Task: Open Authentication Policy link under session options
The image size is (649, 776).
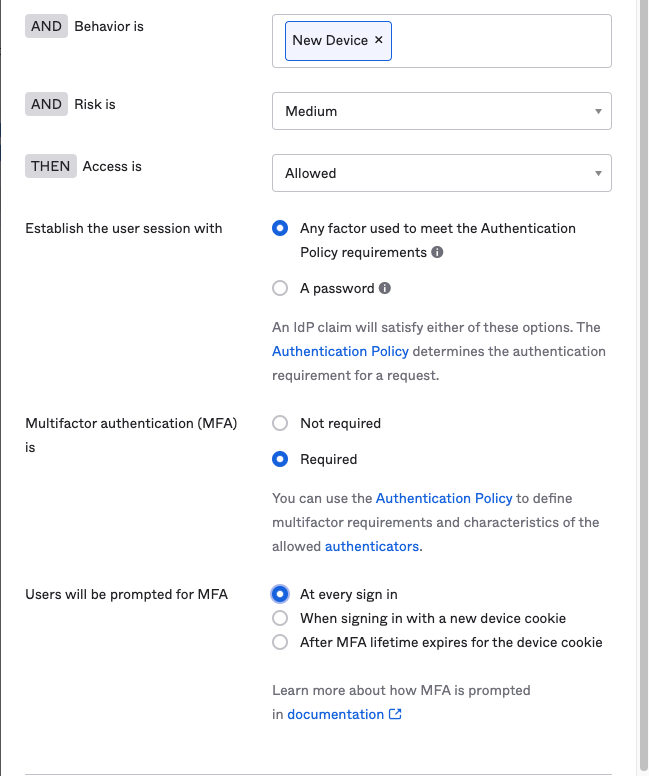Action: (x=340, y=351)
